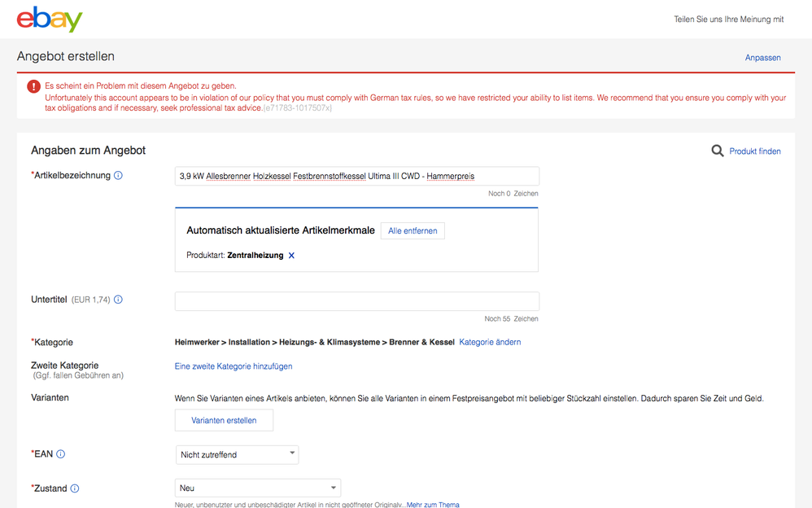The width and height of the screenshot is (812, 508).
Task: Open the EAN dropdown showing Nicht zutreffend
Action: pyautogui.click(x=237, y=454)
